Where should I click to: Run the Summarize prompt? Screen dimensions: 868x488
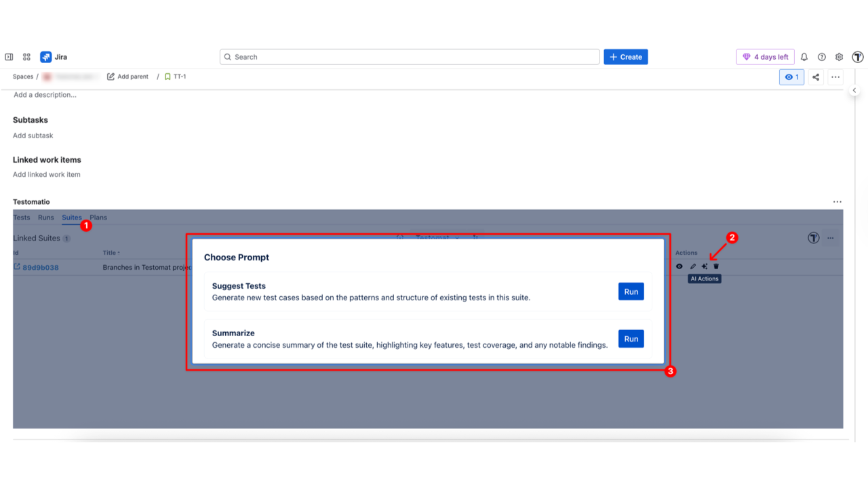[631, 339]
